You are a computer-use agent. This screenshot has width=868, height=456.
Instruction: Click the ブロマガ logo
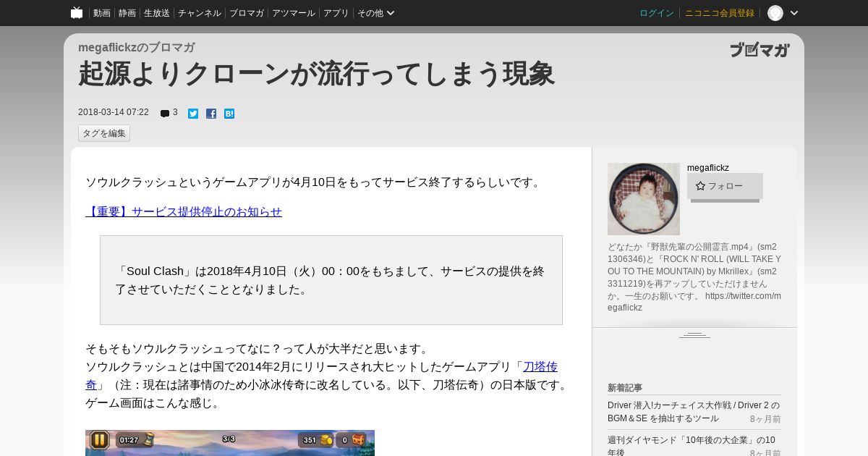(x=759, y=50)
